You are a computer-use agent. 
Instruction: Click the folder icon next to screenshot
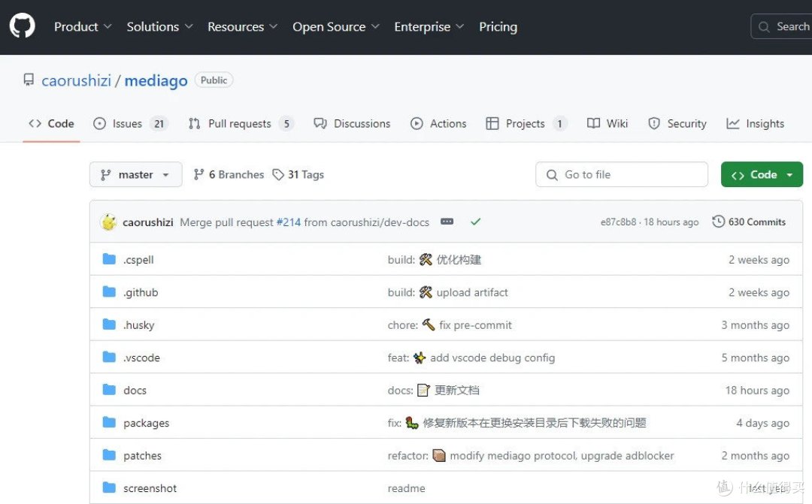[x=109, y=487]
